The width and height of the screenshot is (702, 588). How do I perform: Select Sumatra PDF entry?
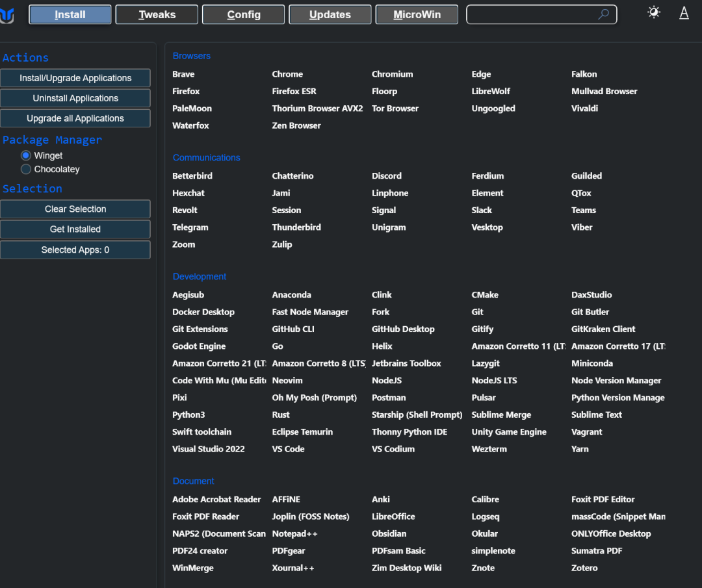596,551
